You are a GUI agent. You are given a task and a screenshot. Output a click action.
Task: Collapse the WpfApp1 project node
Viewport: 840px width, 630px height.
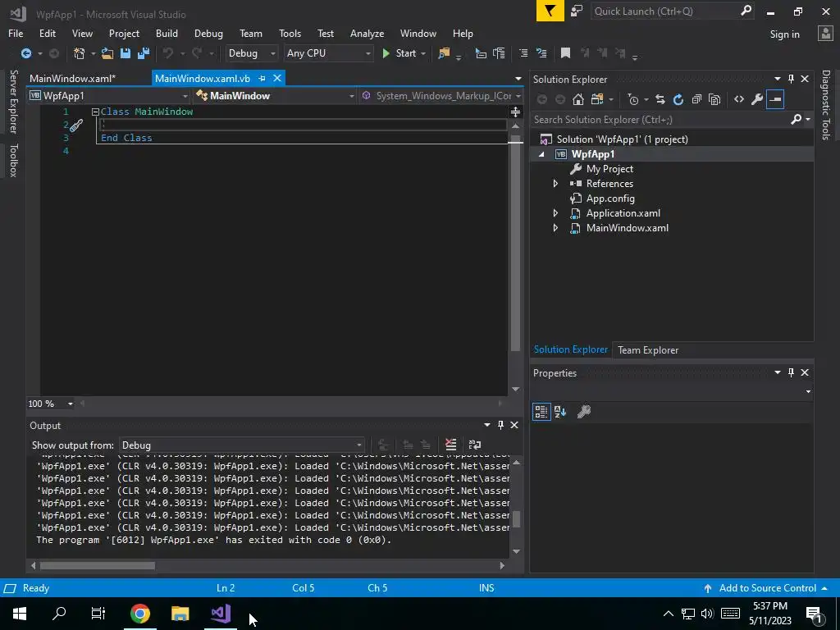point(541,154)
